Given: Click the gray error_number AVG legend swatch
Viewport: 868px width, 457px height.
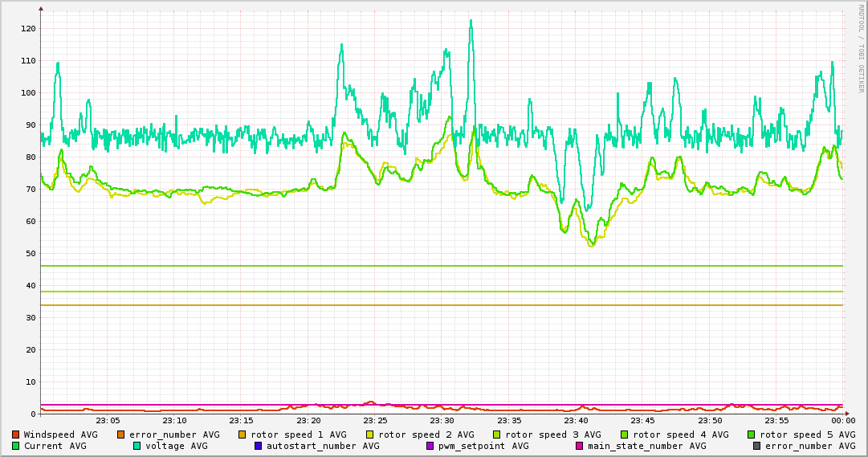Looking at the screenshot, I should pos(756,446).
